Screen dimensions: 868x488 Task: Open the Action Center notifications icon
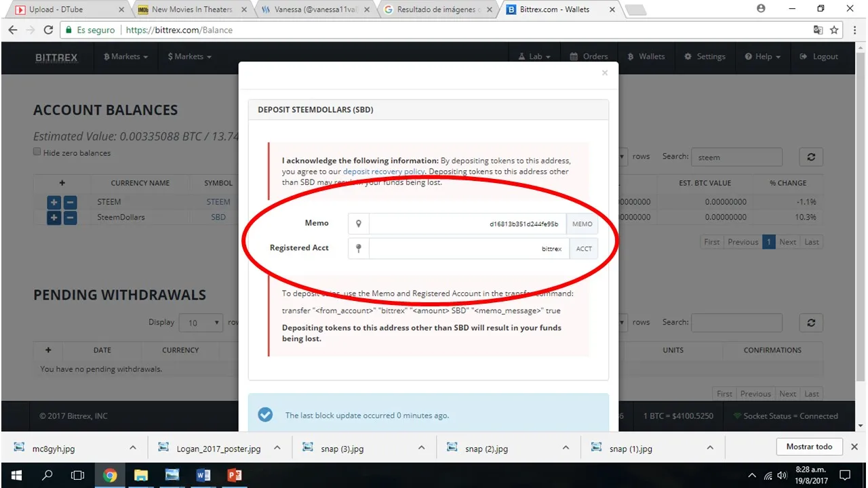pyautogui.click(x=845, y=475)
